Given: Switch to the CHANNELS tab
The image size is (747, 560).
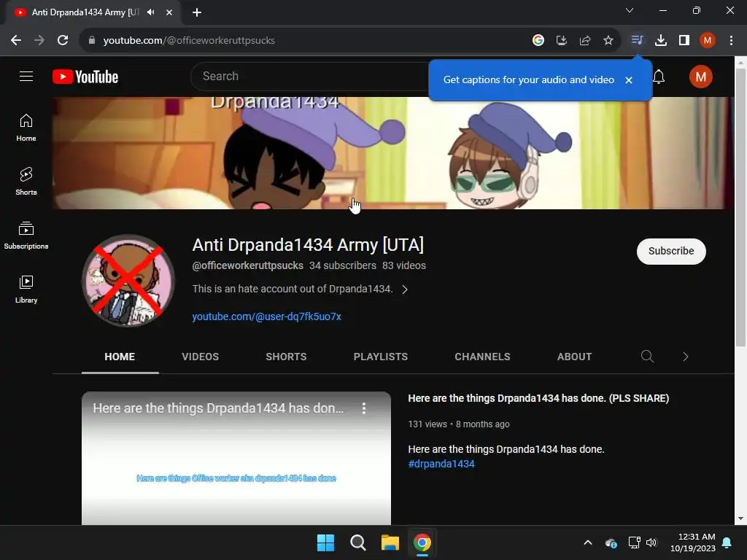Looking at the screenshot, I should pos(482,357).
